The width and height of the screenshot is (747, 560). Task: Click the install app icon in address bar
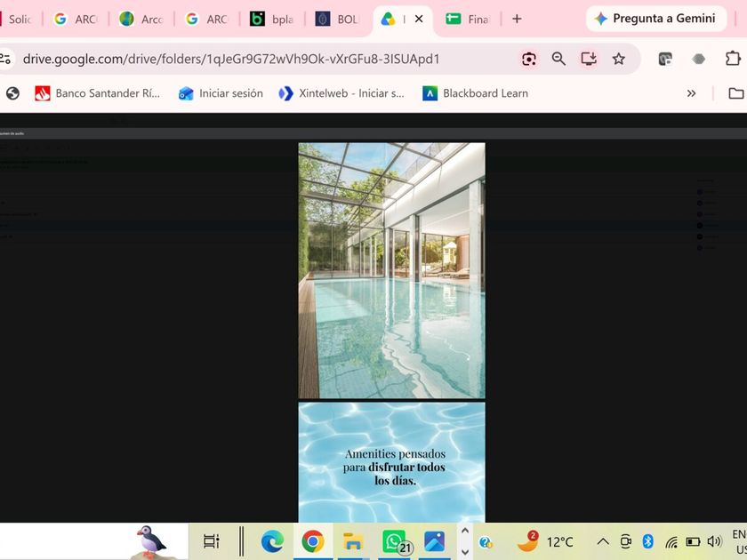[589, 59]
